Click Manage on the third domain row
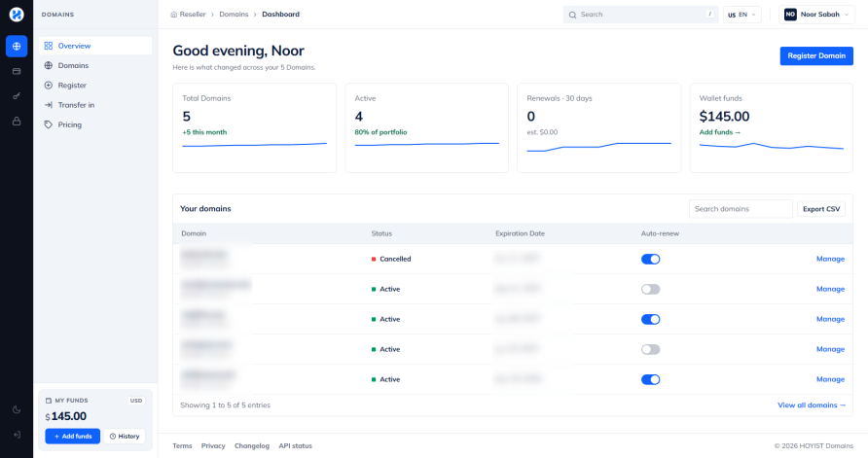Screen dimensions: 868x458 pyautogui.click(x=830, y=319)
